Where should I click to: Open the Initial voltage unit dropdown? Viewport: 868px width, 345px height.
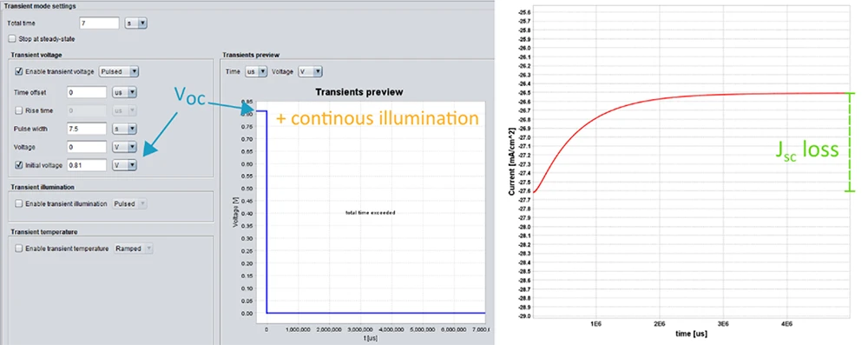124,165
